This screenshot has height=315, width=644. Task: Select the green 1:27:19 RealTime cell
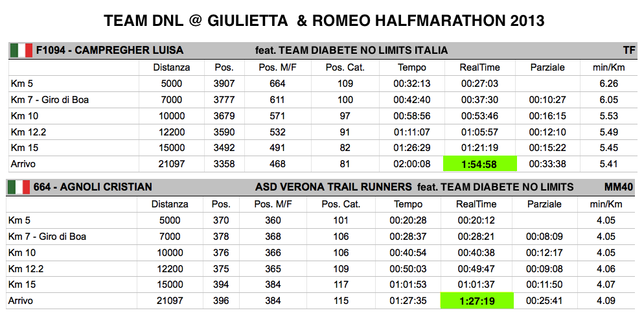[x=477, y=301]
